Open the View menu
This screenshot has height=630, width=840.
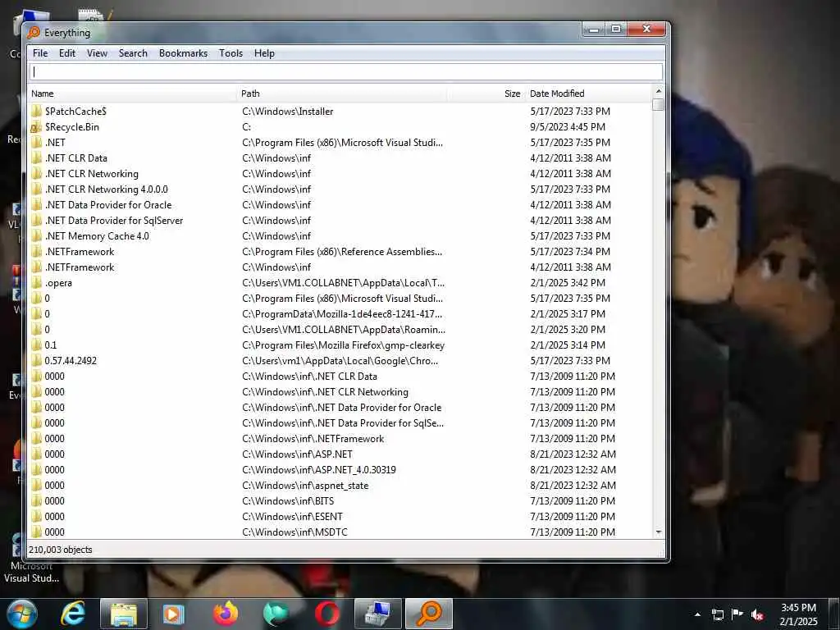tap(97, 53)
